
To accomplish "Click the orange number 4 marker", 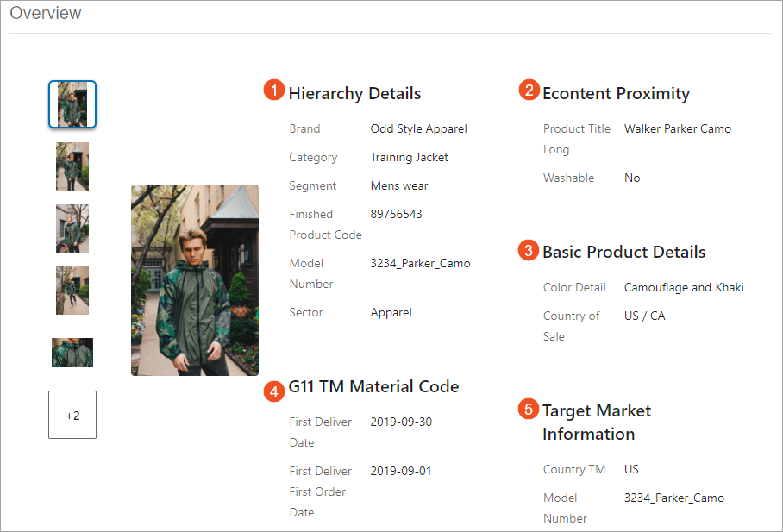I will [274, 391].
